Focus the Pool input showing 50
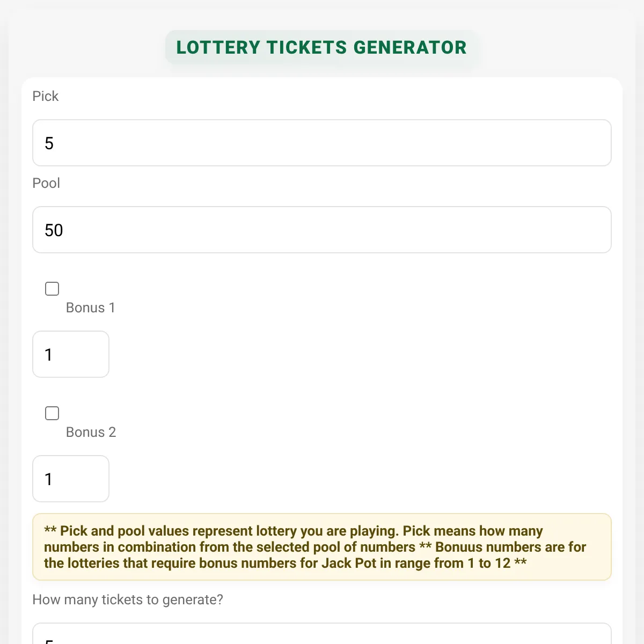Screen dimensions: 644x644 (x=322, y=230)
